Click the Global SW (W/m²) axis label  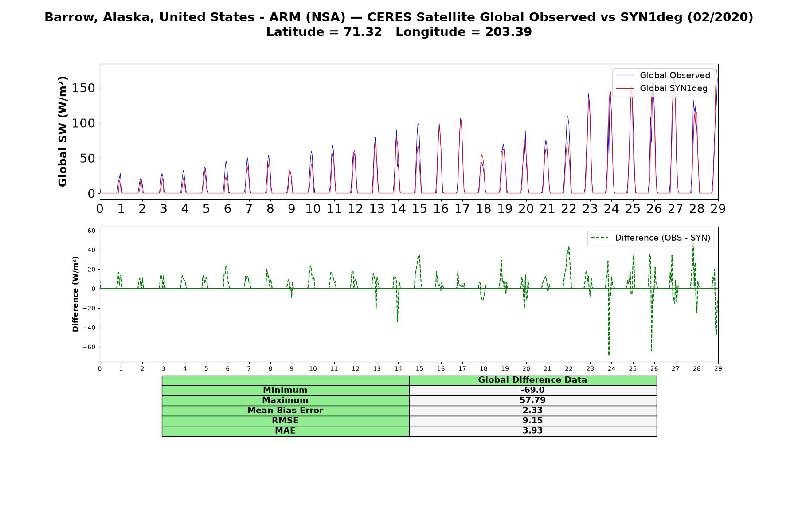coord(63,131)
